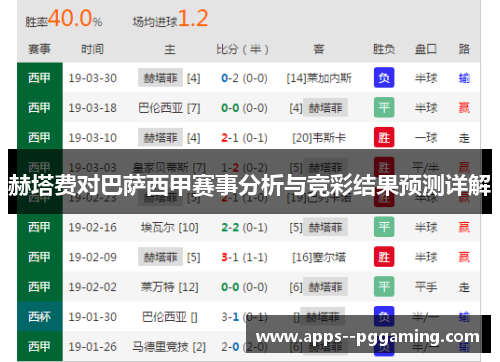Image resolution: width=500 pixels, height=362 pixels.
Task: Select the date 19-02-09
Action: [x=93, y=257]
